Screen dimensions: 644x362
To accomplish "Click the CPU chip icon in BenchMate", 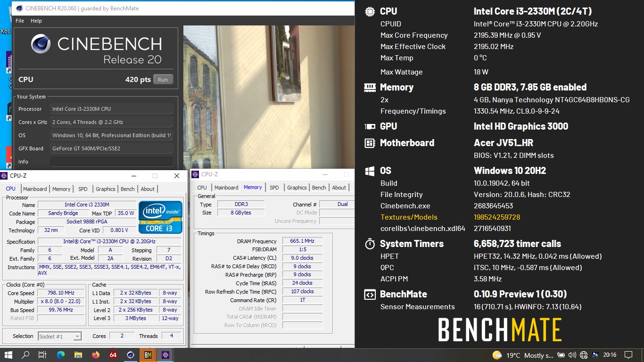I will [370, 12].
